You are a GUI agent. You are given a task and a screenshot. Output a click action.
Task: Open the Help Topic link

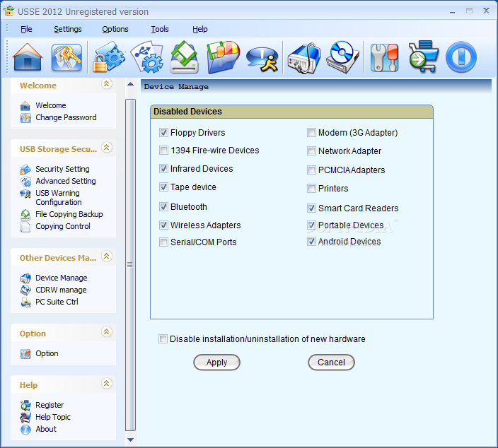(53, 417)
